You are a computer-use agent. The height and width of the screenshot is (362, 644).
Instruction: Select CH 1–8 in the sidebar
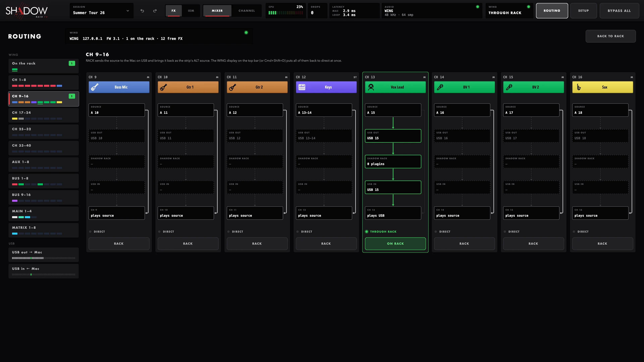[x=44, y=82]
